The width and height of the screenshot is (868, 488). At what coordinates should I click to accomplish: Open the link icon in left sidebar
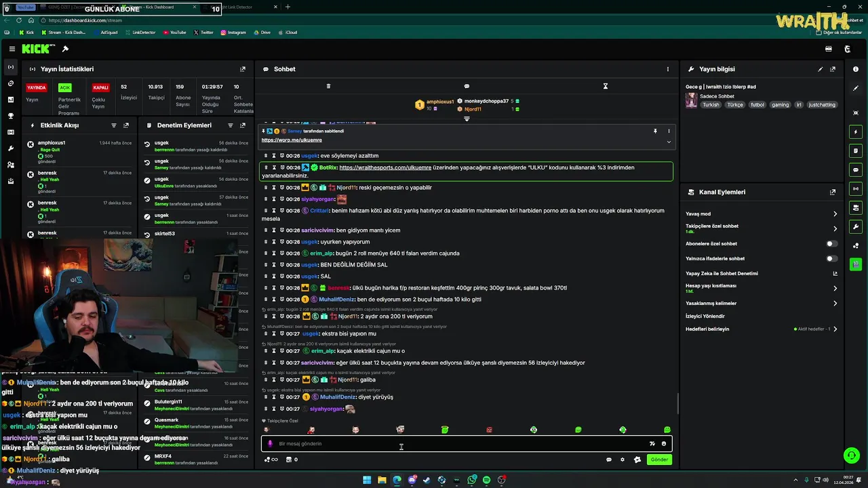(10, 83)
